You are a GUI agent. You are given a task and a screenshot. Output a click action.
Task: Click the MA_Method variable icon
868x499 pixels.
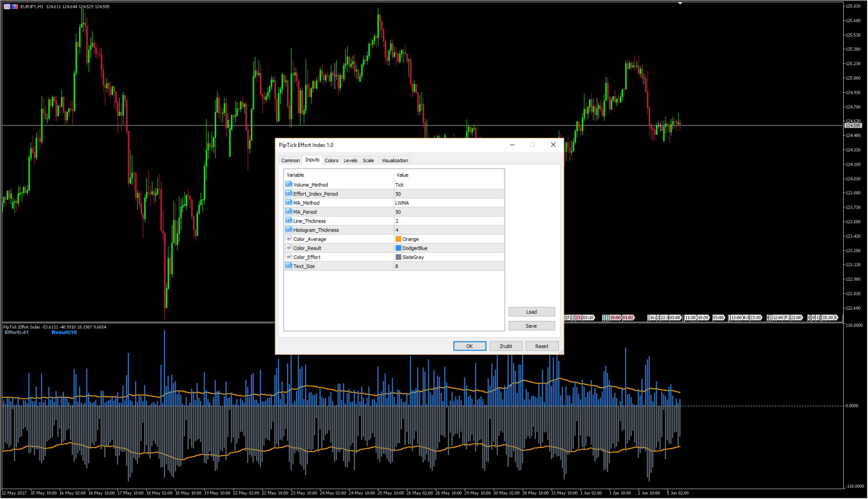point(289,203)
